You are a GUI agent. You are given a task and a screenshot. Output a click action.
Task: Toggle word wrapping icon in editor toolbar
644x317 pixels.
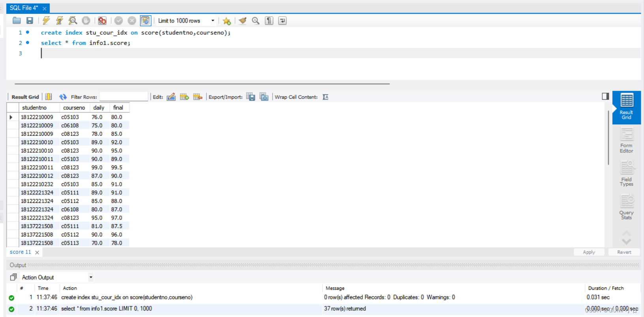(282, 21)
